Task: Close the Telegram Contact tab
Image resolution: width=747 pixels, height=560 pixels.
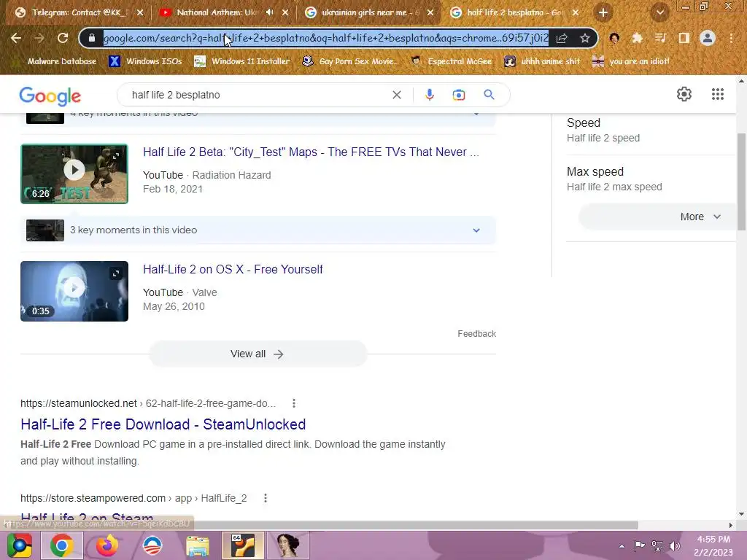Action: click(x=140, y=13)
